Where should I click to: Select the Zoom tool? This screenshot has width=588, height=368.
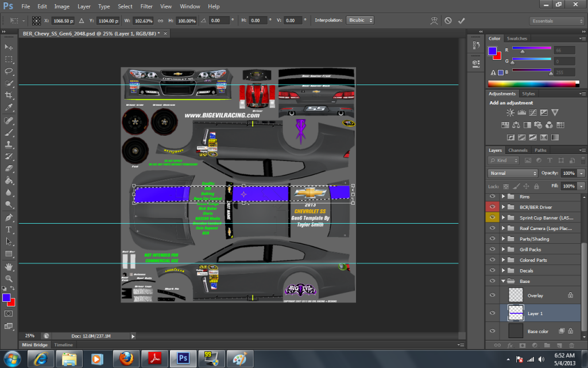coord(9,279)
